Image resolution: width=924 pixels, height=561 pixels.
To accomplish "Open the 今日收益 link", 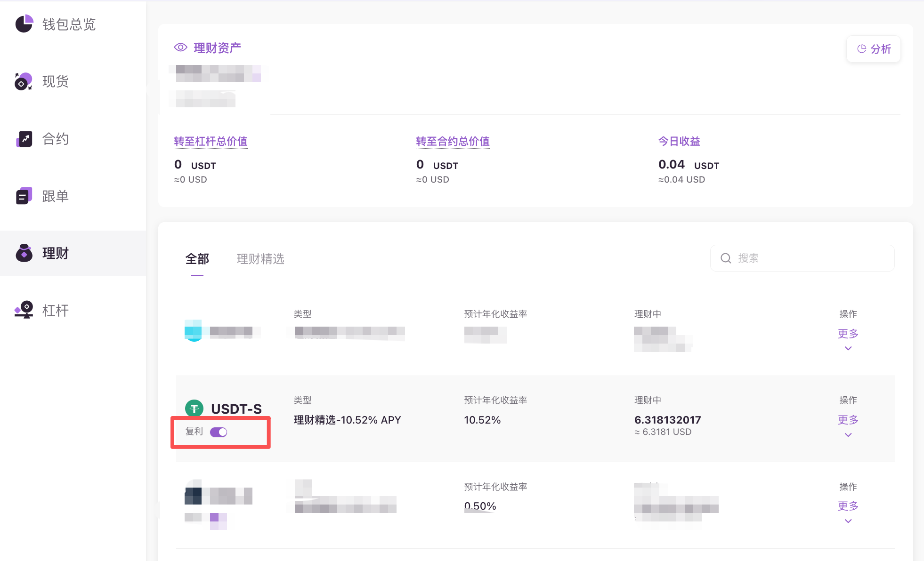I will [679, 141].
